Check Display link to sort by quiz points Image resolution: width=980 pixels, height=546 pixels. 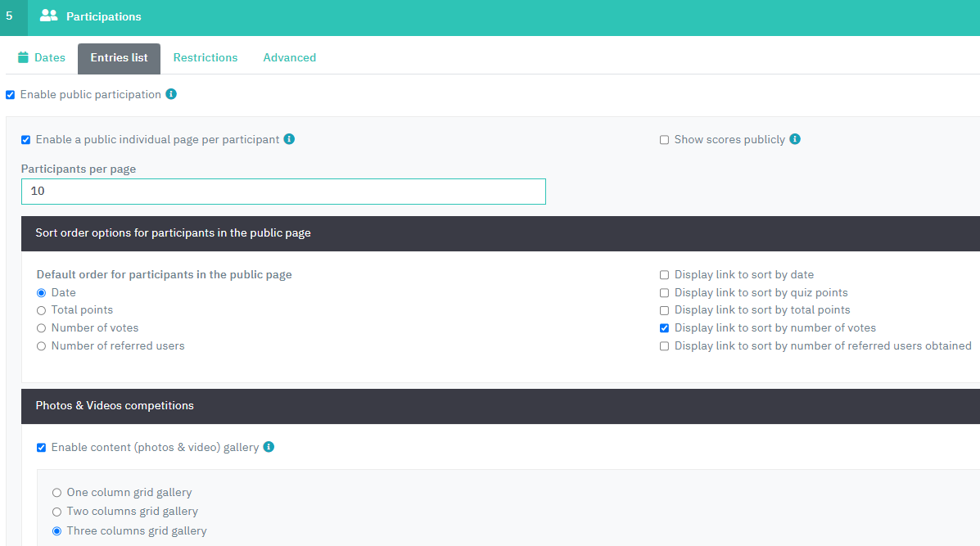pyautogui.click(x=665, y=293)
